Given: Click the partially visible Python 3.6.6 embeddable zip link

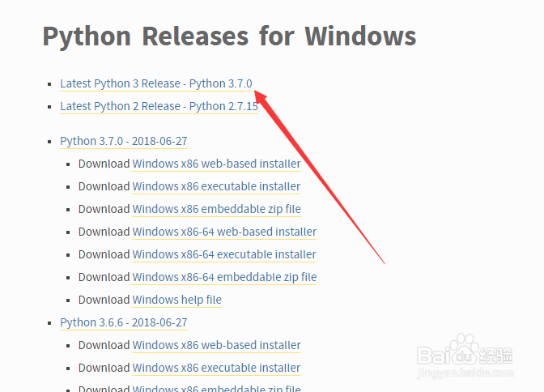Looking at the screenshot, I should [216, 388].
